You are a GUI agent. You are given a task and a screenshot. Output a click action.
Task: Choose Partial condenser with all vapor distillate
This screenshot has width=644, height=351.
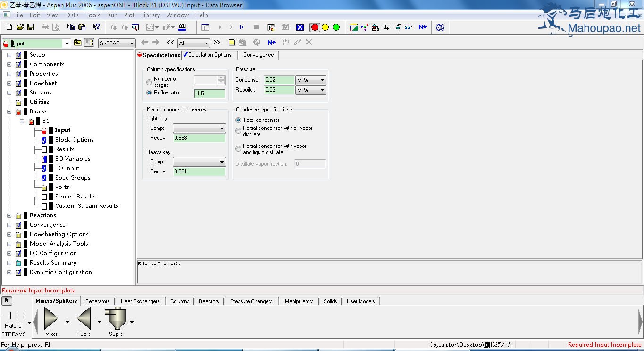(238, 131)
